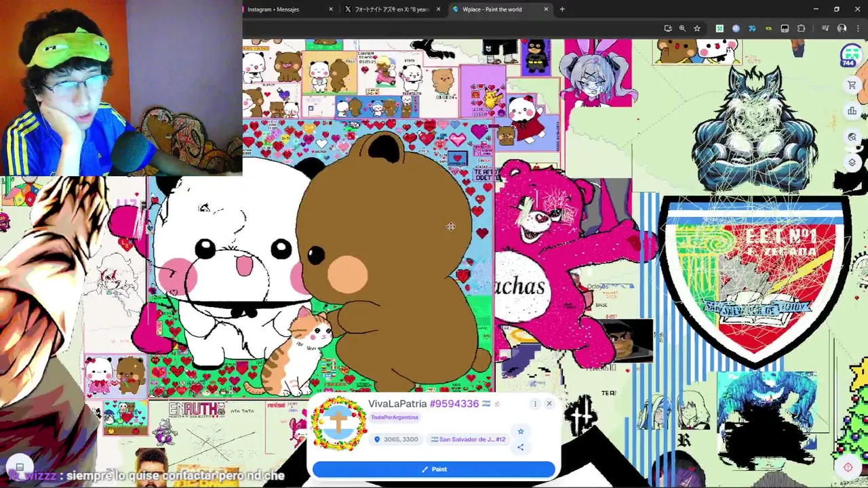The width and height of the screenshot is (868, 488).
Task: Close the X post browser tab
Action: tap(438, 9)
